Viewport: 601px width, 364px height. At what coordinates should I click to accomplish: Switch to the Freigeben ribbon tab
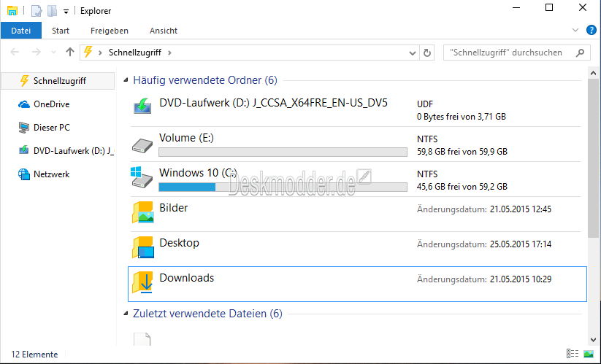(x=110, y=31)
